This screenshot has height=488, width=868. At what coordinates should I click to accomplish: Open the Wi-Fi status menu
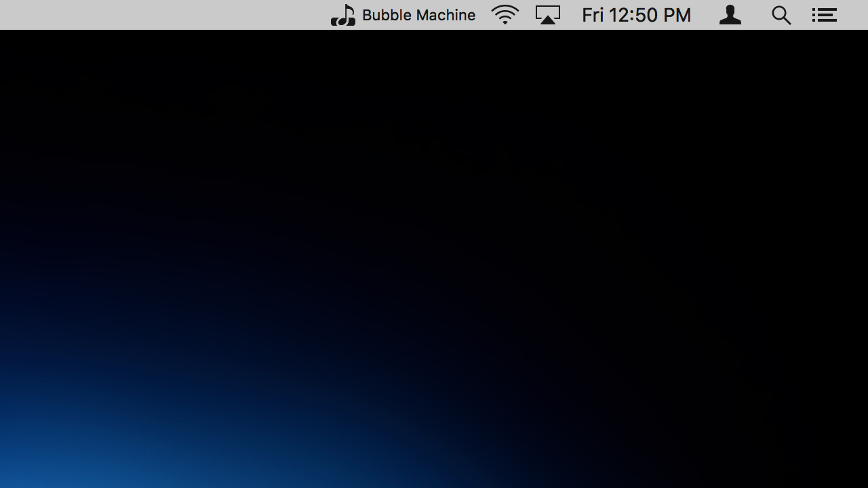[505, 15]
